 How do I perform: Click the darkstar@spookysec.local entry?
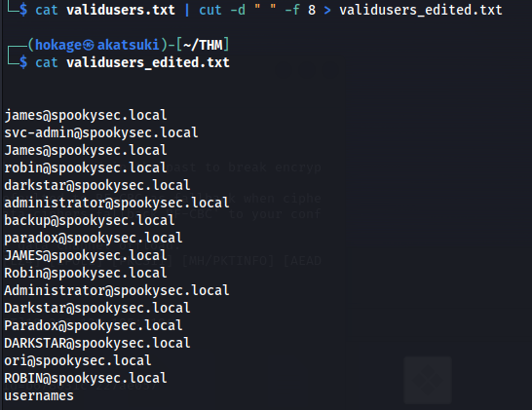[97, 185]
